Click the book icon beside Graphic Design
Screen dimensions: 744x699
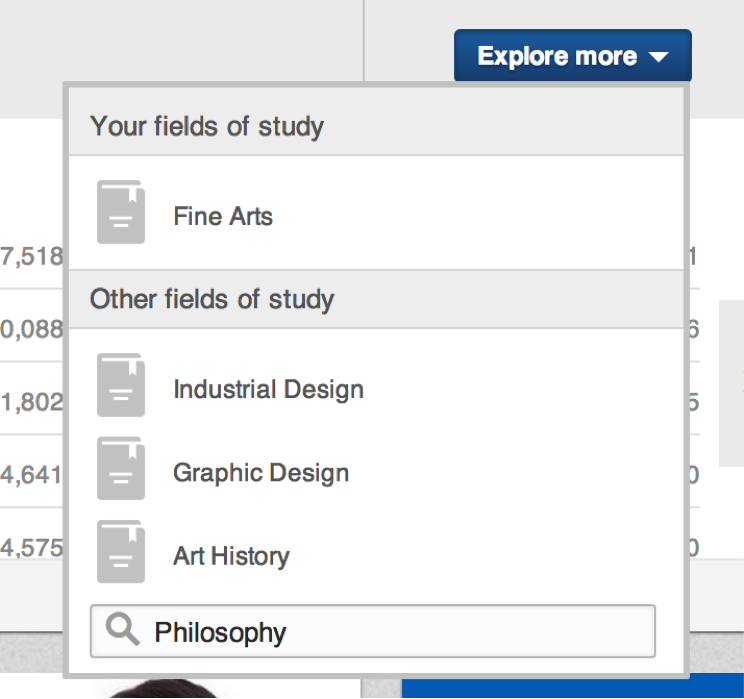coord(121,468)
